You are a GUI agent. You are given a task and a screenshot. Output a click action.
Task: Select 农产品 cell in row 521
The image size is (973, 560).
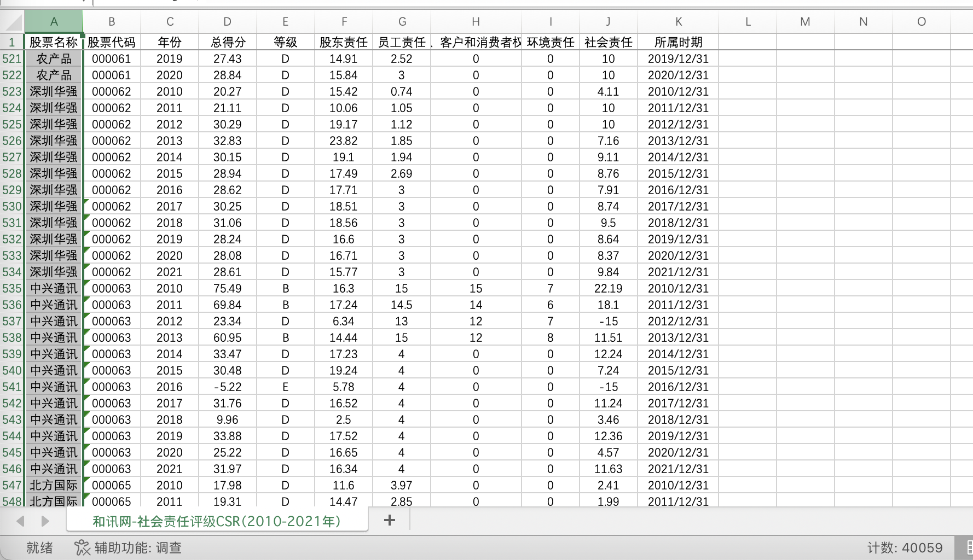coord(54,59)
